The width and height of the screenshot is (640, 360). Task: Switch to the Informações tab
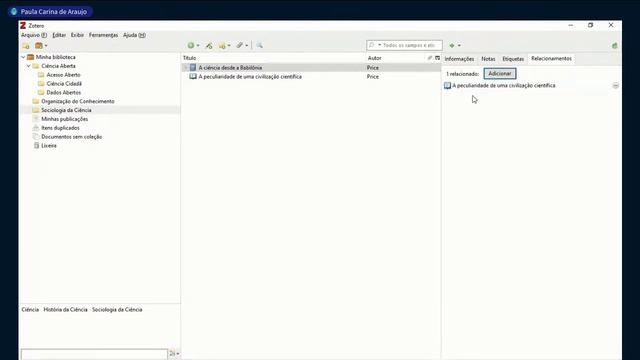(x=459, y=59)
